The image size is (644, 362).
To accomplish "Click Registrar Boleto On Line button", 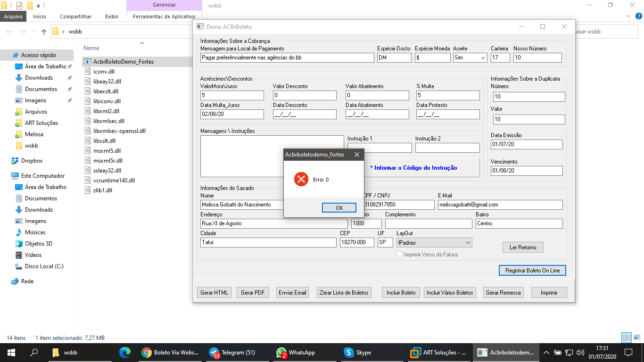I will click(532, 271).
